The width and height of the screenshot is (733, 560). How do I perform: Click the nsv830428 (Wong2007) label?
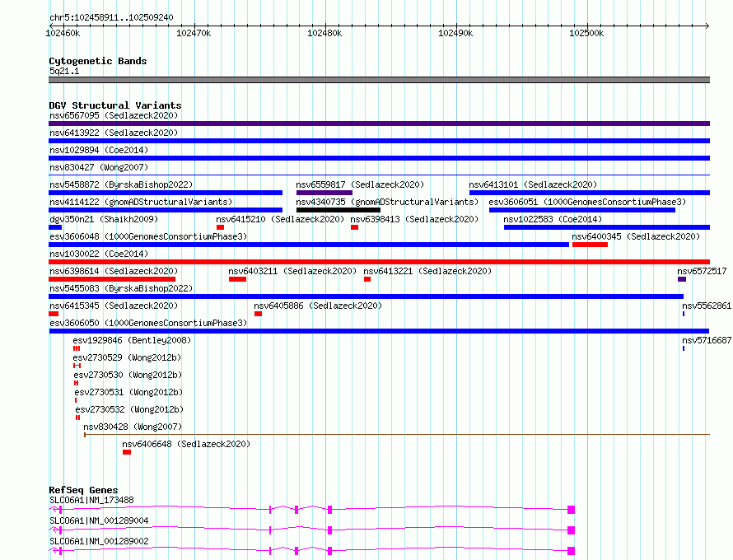pos(133,427)
